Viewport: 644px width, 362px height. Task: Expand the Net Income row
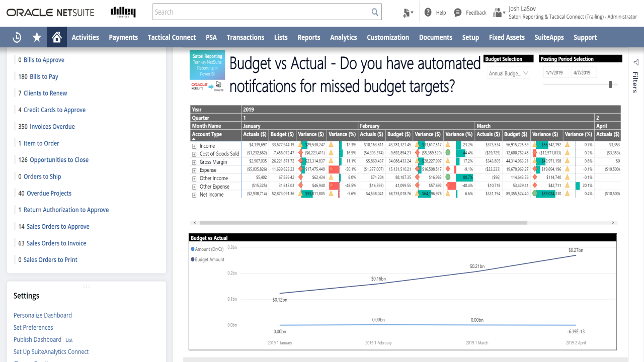tap(194, 195)
